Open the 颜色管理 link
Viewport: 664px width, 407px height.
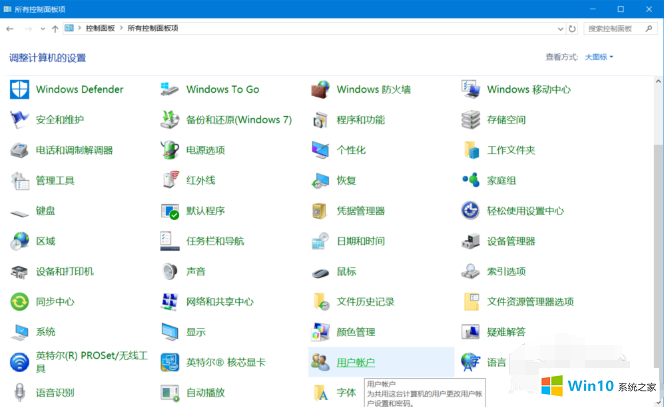click(x=356, y=332)
